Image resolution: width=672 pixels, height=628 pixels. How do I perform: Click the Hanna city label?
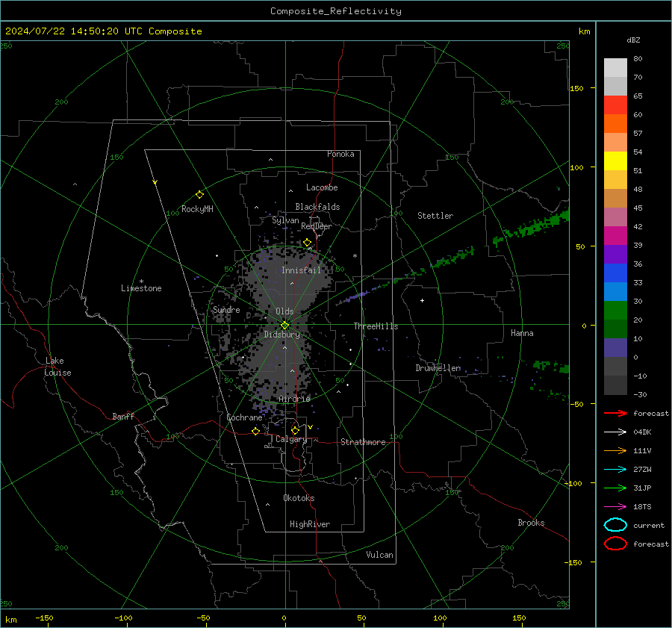[x=522, y=333]
